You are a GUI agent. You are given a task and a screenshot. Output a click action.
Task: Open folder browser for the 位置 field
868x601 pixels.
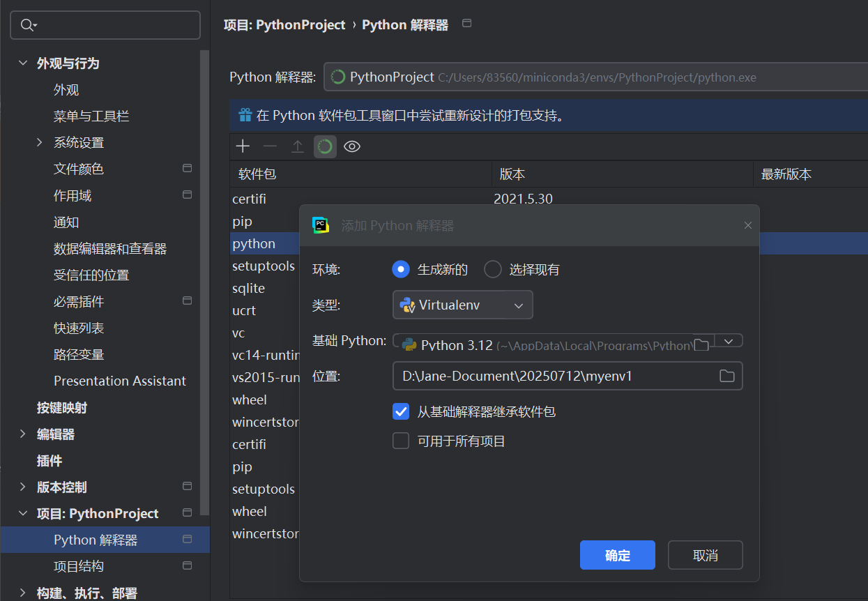(727, 376)
